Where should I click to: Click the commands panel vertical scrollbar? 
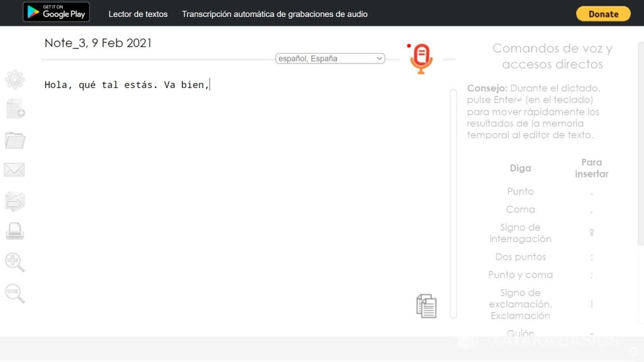point(640,144)
